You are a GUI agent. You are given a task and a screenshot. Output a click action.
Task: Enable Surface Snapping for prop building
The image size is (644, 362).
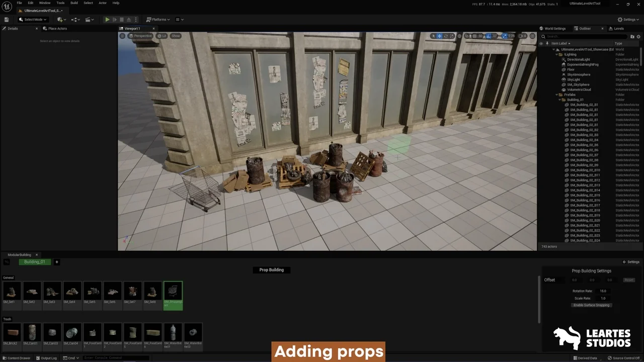[591, 305]
